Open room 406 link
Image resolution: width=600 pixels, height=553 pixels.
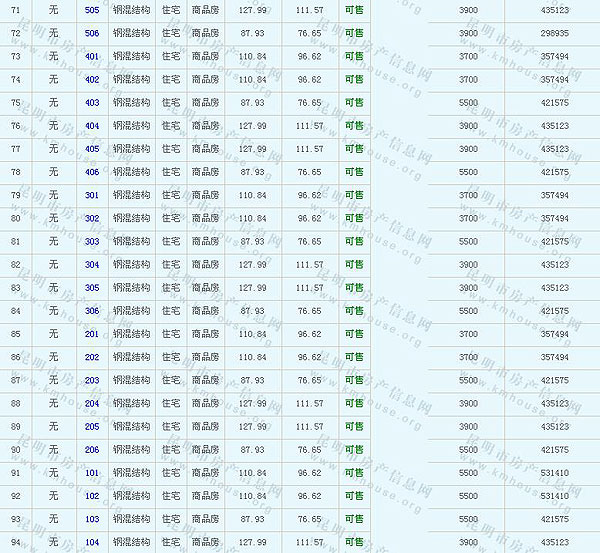[x=92, y=172]
